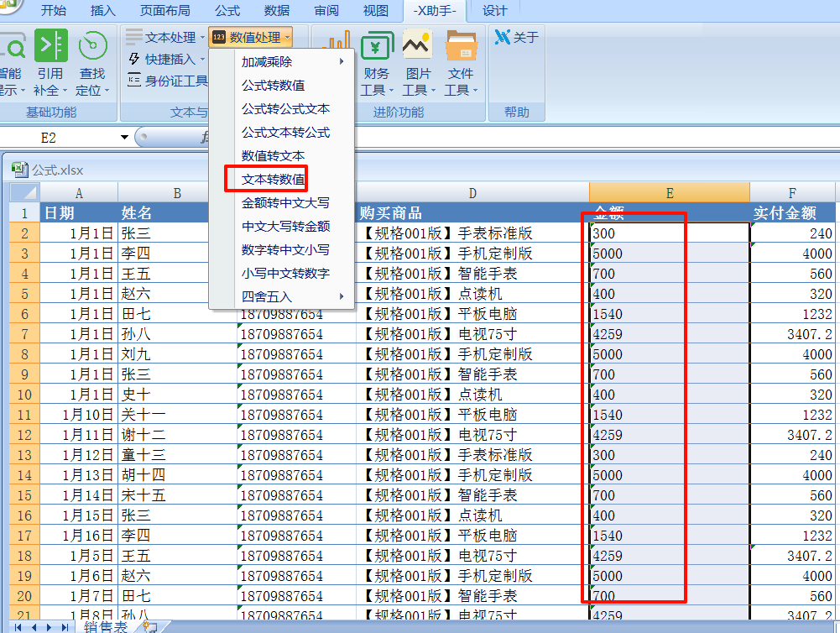Select column F header
Screen dimensions: 840x633
792,193
